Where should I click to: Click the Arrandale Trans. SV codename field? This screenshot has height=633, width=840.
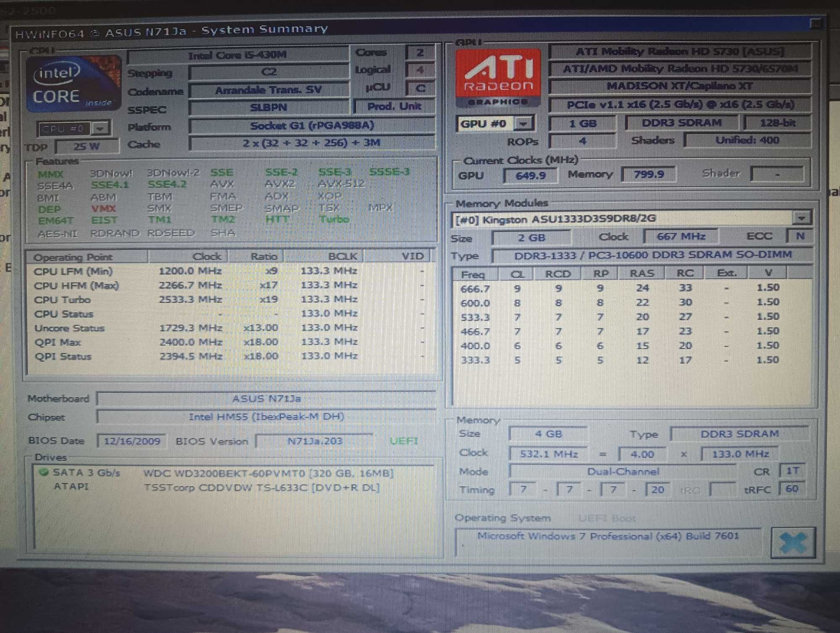[269, 90]
